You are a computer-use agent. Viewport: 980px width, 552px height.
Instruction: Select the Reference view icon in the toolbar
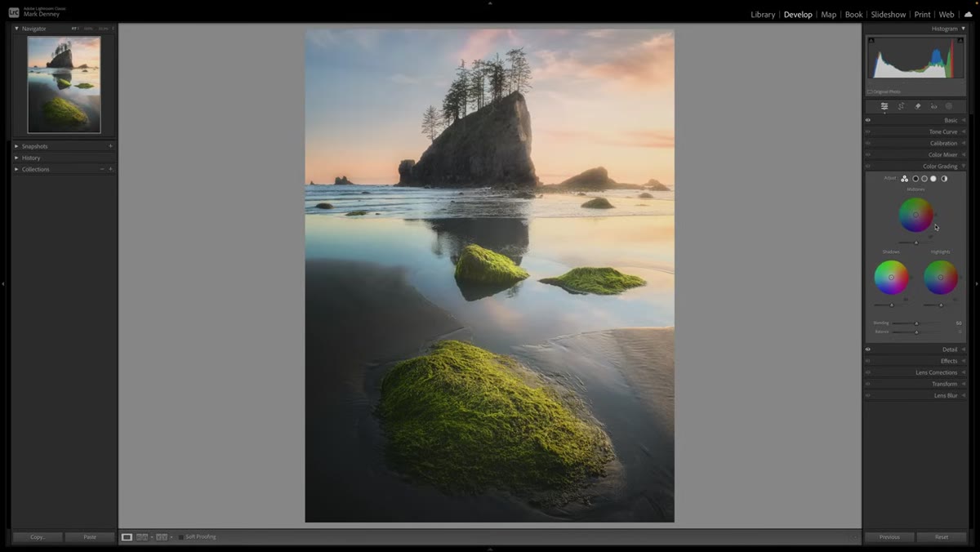point(142,537)
